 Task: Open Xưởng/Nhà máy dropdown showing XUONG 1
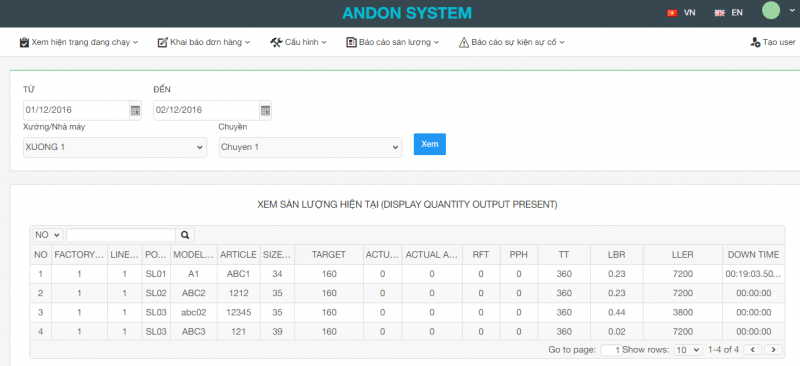(x=115, y=147)
